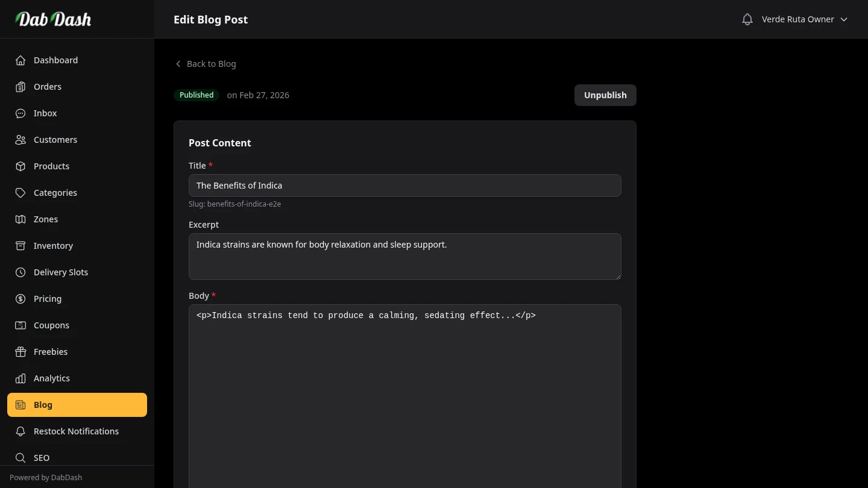Click the Restock Notifications sidebar entry
The image size is (868, 488).
[x=76, y=431]
